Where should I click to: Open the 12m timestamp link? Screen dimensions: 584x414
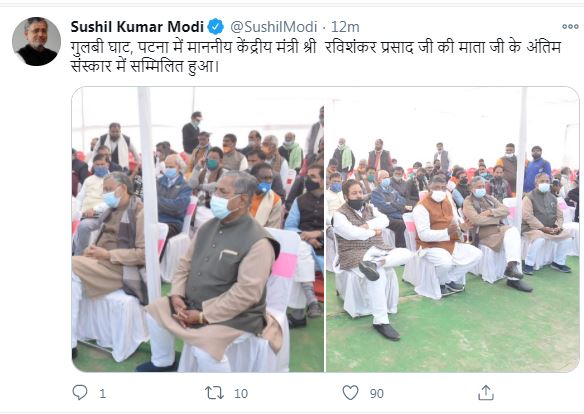345,27
